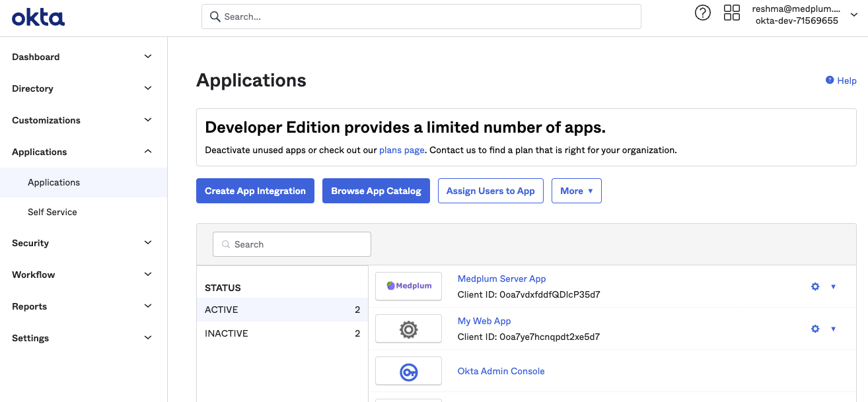This screenshot has height=402, width=868.
Task: Open settings gear for My Web App
Action: pos(814,328)
